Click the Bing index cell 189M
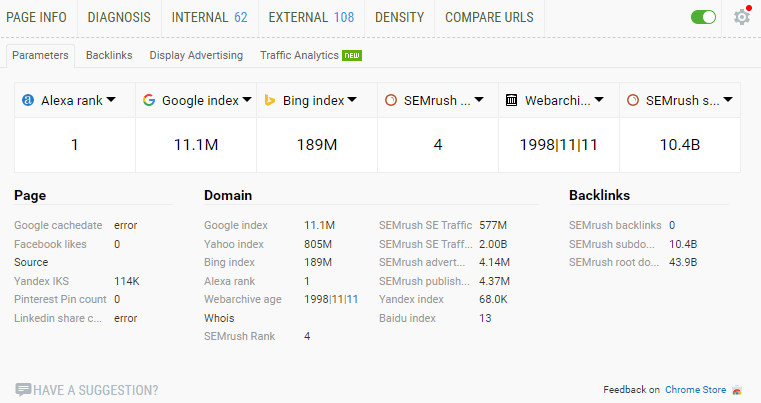This screenshot has width=761, height=403. (x=317, y=145)
